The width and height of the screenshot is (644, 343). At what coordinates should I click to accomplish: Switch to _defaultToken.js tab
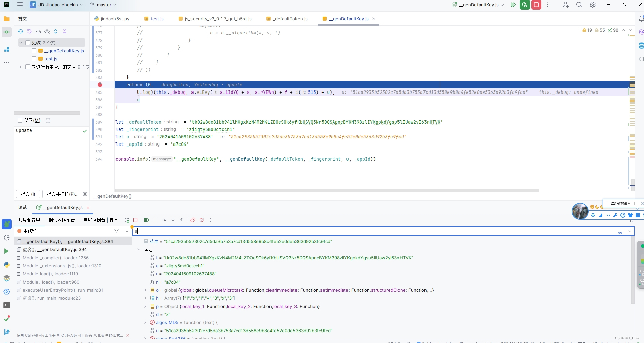(287, 19)
